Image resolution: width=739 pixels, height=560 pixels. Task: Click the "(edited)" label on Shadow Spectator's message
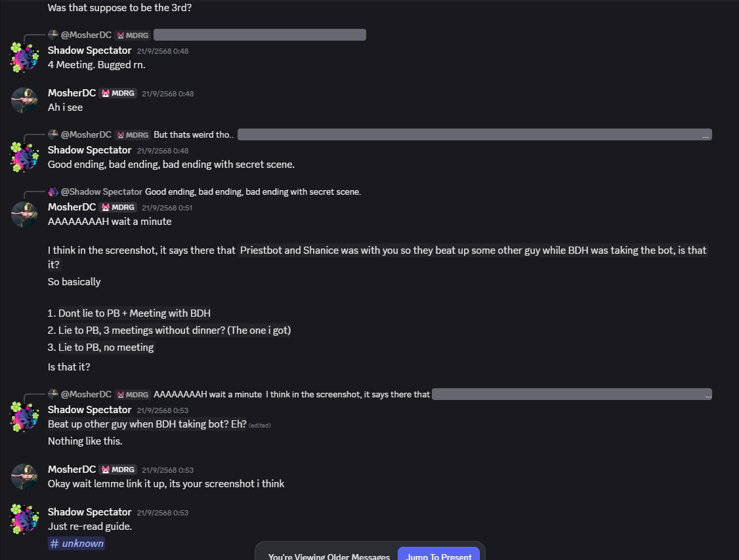pos(260,425)
